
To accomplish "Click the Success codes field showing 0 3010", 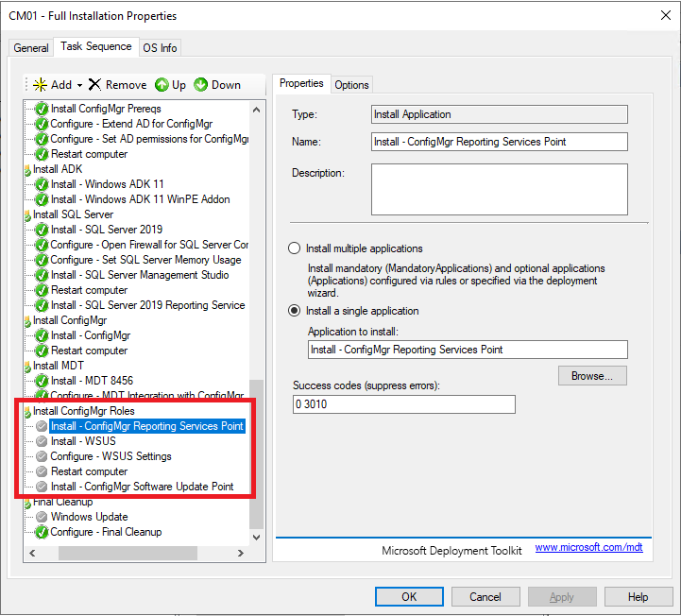I will [404, 404].
